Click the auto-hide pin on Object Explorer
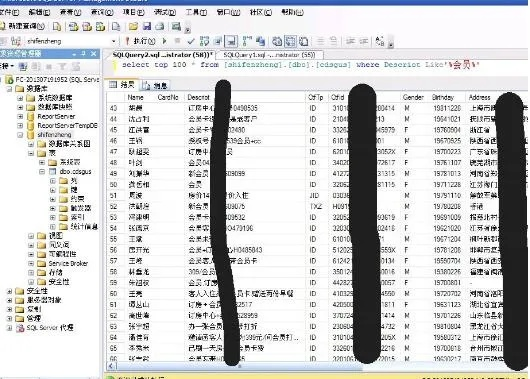The width and height of the screenshot is (530, 379). pos(84,53)
